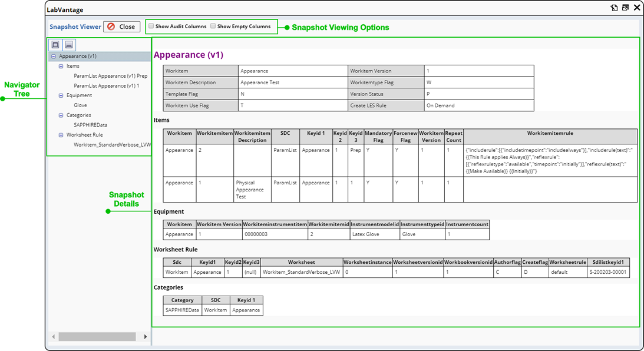Collapse the Items tree node

click(x=61, y=66)
